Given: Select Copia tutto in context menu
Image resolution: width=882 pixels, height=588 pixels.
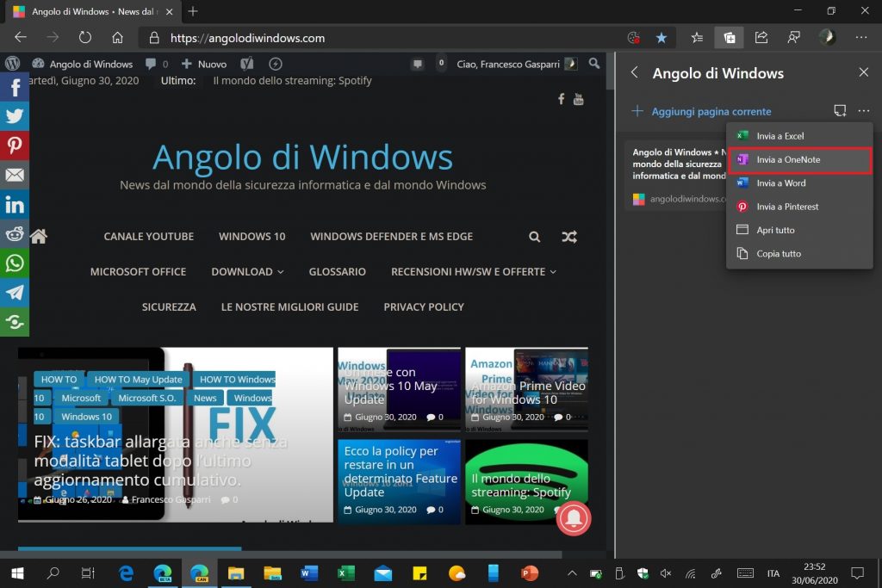Looking at the screenshot, I should click(779, 254).
